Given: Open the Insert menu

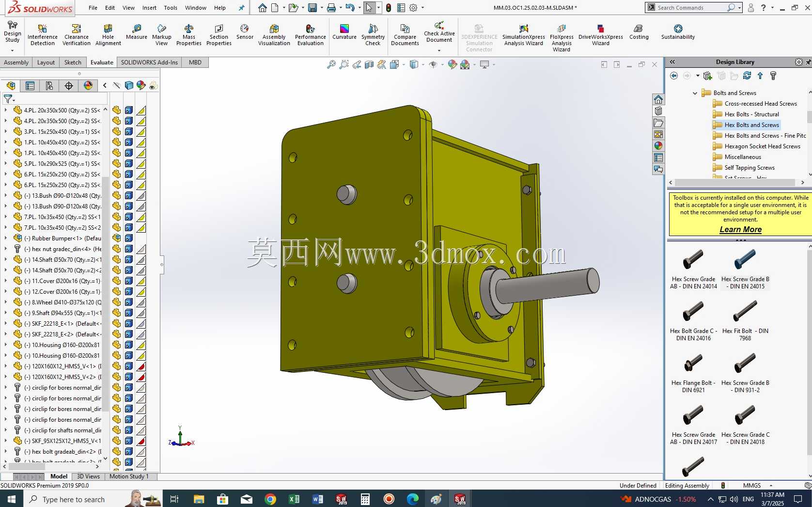Looking at the screenshot, I should point(149,8).
